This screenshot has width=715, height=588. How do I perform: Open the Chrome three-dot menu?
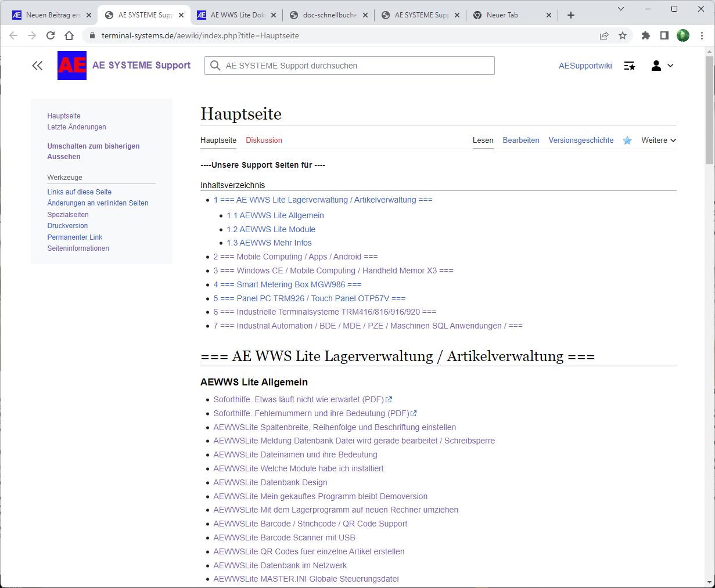pos(702,35)
